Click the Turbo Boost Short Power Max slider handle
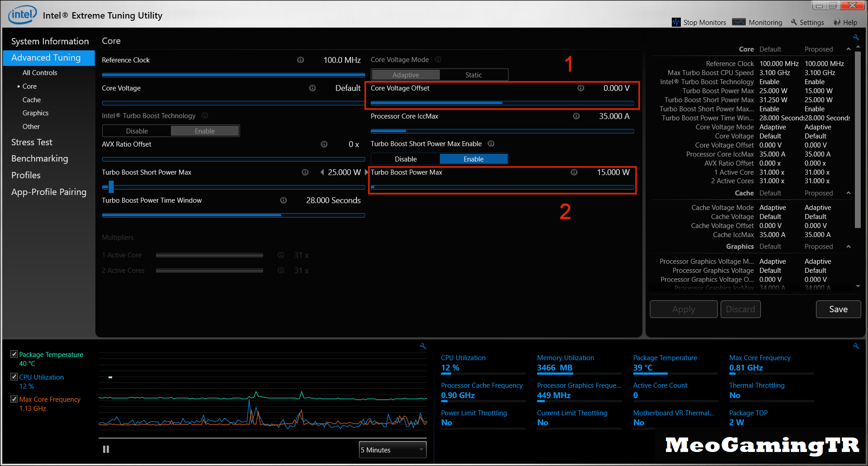The width and height of the screenshot is (868, 466). (111, 187)
